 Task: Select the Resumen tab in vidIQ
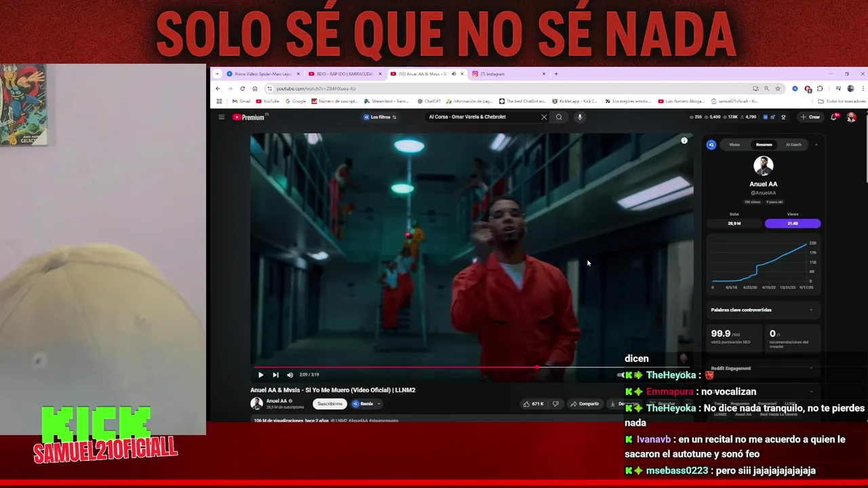click(764, 144)
